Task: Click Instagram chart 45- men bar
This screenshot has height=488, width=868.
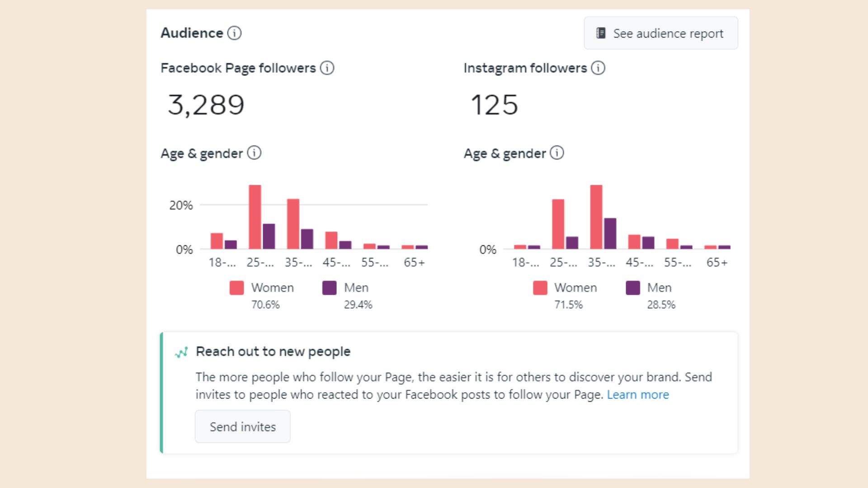Action: [x=648, y=243]
